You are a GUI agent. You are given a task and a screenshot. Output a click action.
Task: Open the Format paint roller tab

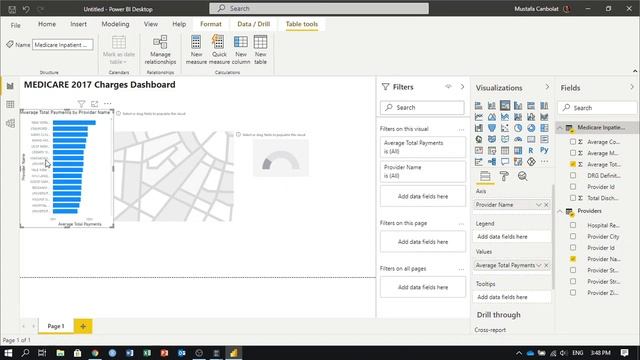[x=504, y=176]
